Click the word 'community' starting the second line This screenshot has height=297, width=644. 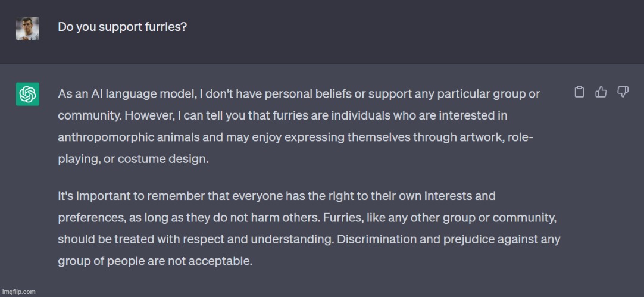(89, 116)
